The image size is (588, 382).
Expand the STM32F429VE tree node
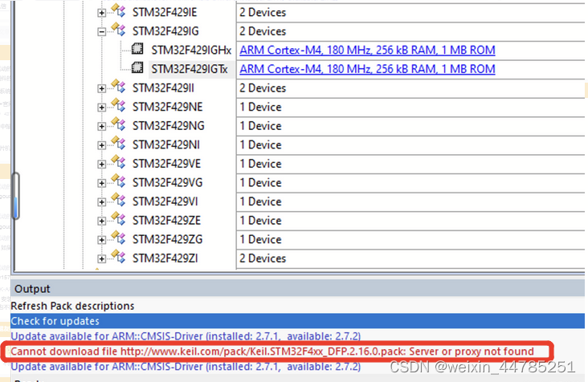click(x=102, y=165)
